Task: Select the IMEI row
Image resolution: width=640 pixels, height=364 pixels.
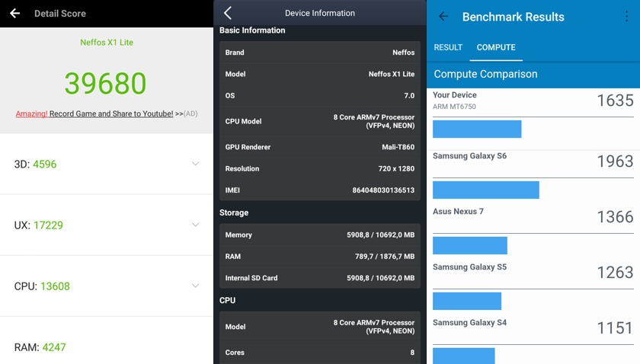Action: pyautogui.click(x=320, y=190)
